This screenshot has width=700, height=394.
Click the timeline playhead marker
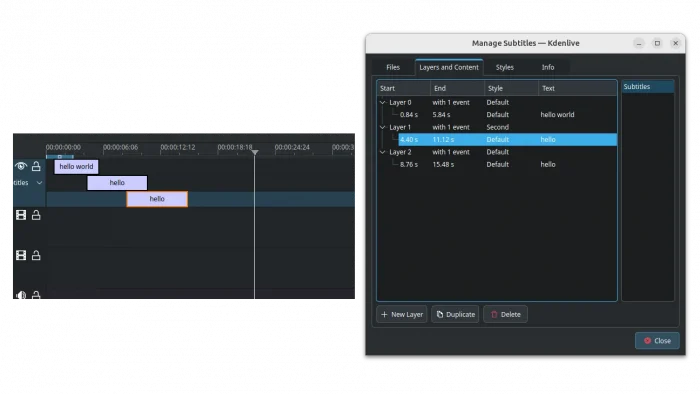pyautogui.click(x=254, y=152)
